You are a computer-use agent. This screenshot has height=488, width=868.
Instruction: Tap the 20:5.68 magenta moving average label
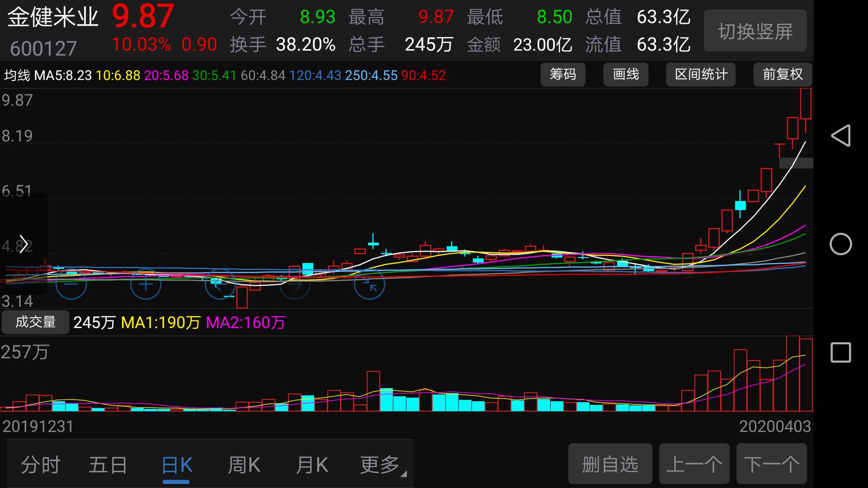(x=166, y=75)
